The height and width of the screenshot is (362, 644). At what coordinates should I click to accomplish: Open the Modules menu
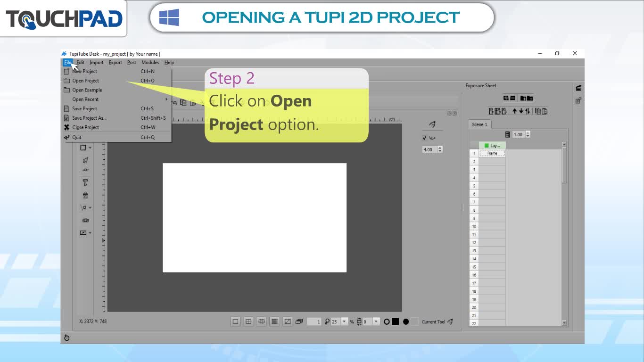tap(150, 62)
